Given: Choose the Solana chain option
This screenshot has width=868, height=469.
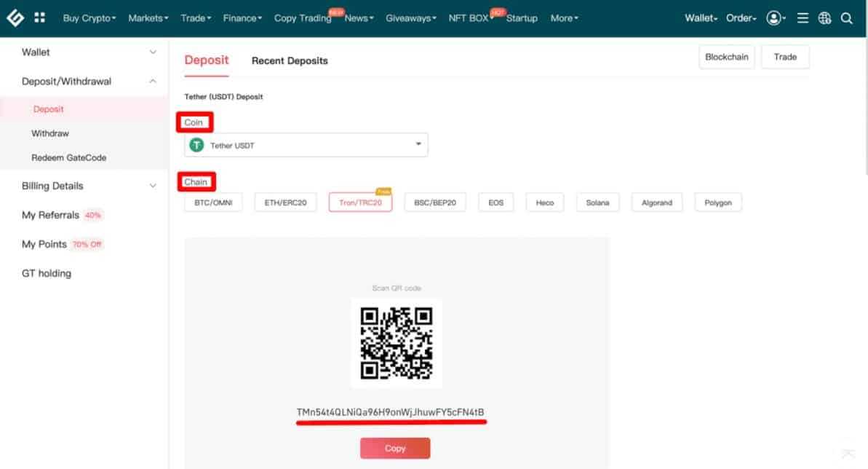Looking at the screenshot, I should (x=597, y=202).
